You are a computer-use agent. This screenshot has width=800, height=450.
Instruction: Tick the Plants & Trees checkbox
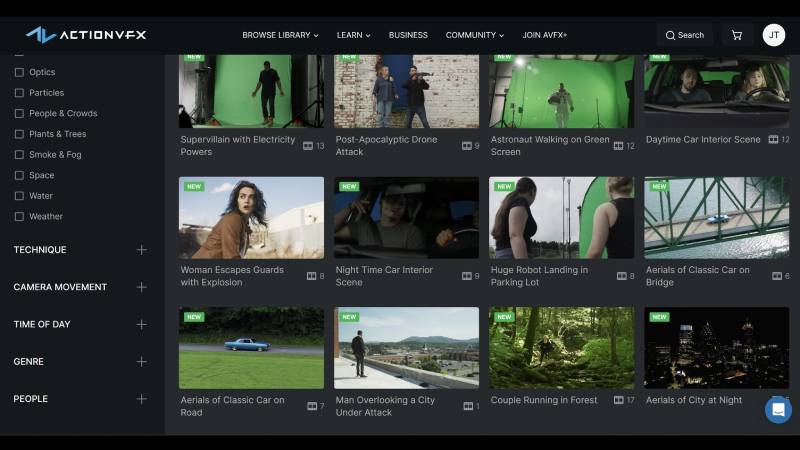tap(19, 134)
